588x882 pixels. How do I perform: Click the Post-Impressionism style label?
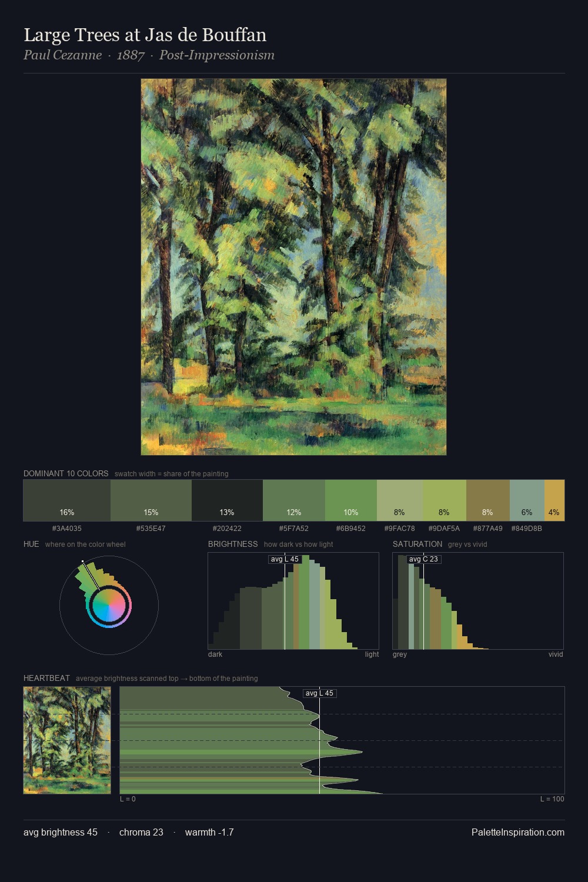click(x=217, y=55)
